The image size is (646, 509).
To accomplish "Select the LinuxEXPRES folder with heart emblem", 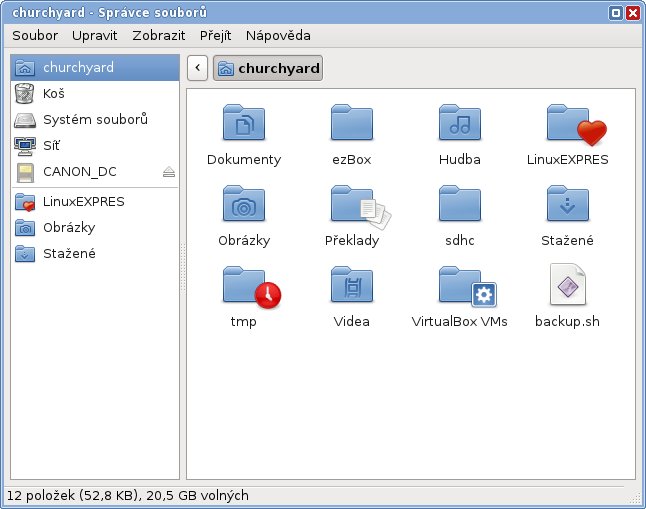I will [x=567, y=124].
